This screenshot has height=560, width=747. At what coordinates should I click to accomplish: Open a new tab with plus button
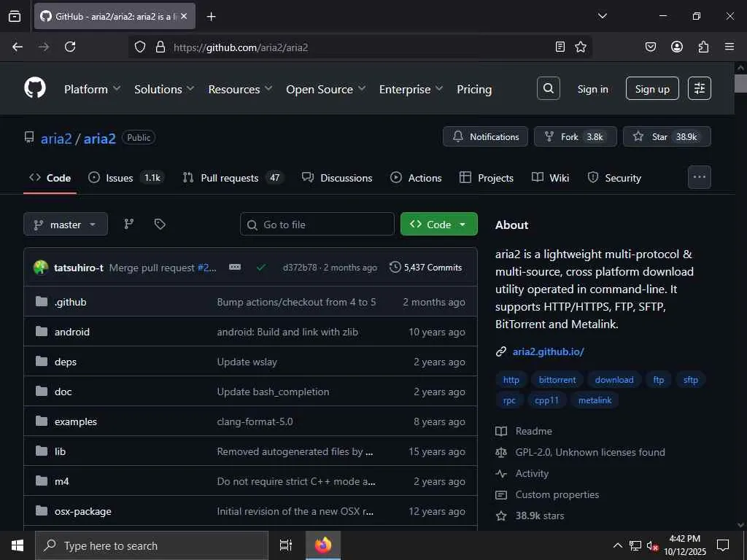click(211, 17)
